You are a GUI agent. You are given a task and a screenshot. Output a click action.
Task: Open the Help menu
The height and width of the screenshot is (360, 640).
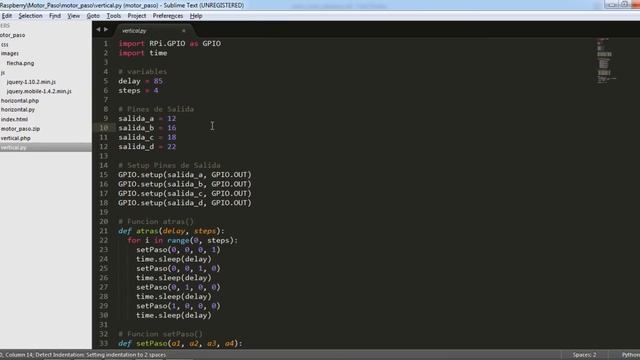coord(196,16)
